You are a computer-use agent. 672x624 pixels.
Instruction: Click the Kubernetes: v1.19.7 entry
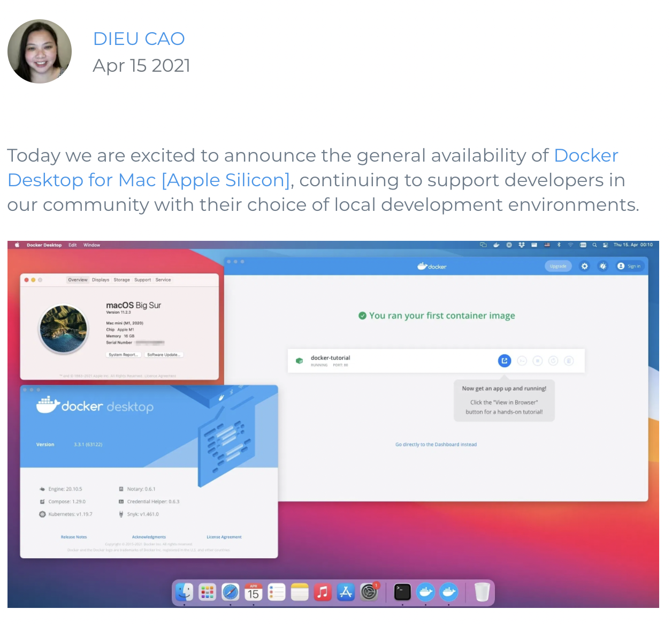click(65, 514)
